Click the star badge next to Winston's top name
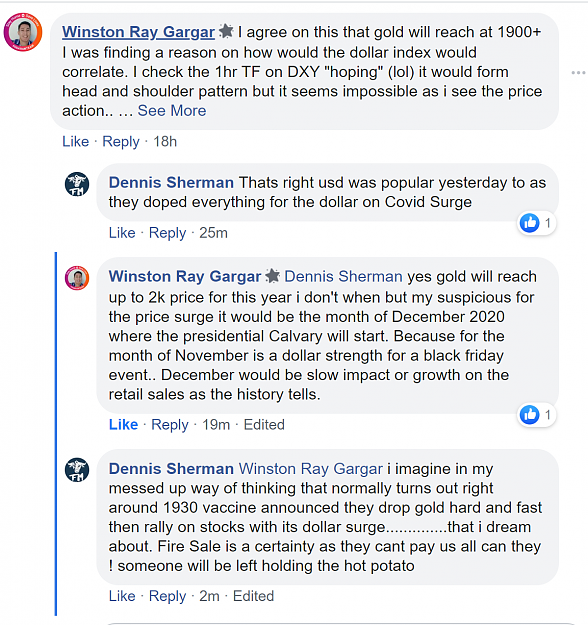This screenshot has height=625, width=588. (x=226, y=31)
